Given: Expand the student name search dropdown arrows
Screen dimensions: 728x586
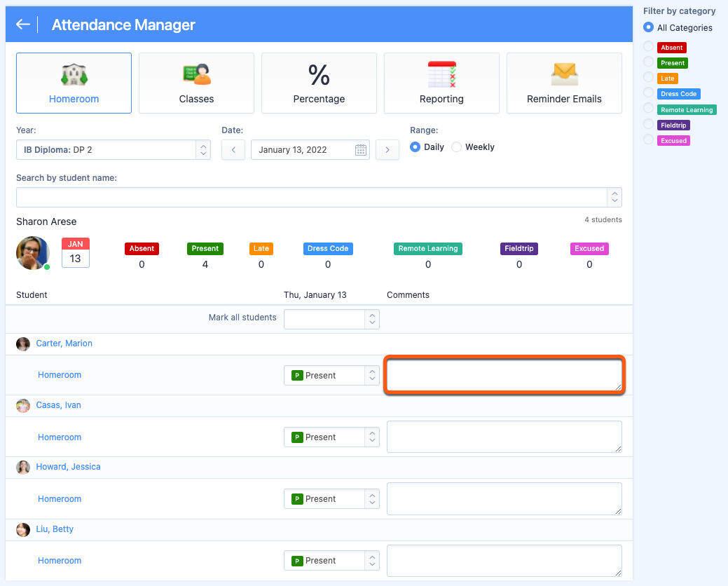Looking at the screenshot, I should 614,198.
